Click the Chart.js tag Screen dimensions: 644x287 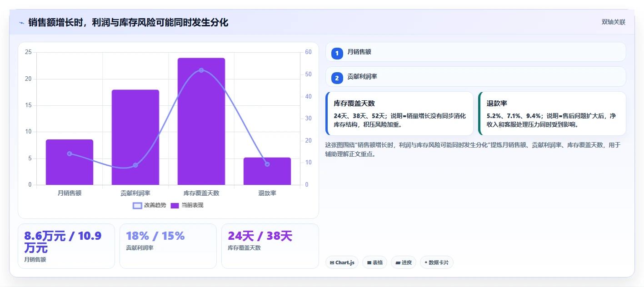(342, 262)
